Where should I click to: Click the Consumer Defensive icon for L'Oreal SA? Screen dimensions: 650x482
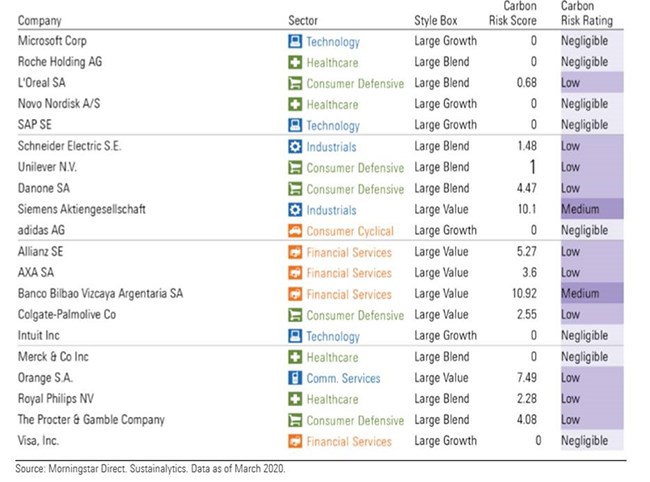(294, 84)
